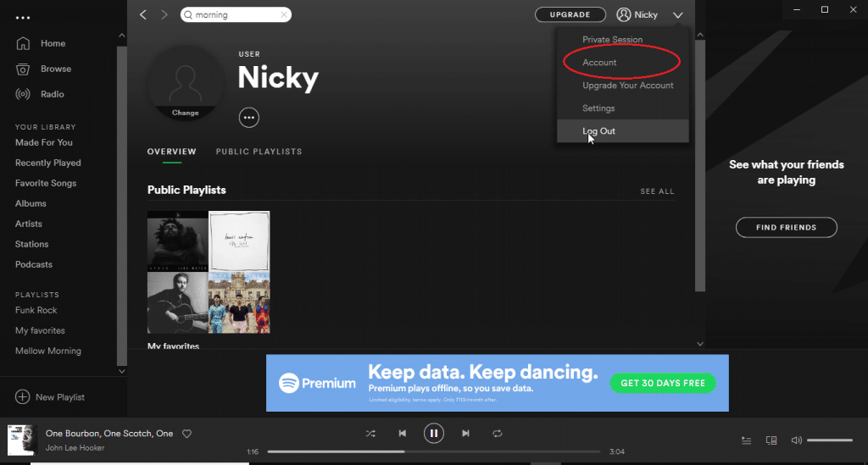The image size is (868, 465).
Task: Open My favorites in sidebar playlists
Action: tap(40, 330)
